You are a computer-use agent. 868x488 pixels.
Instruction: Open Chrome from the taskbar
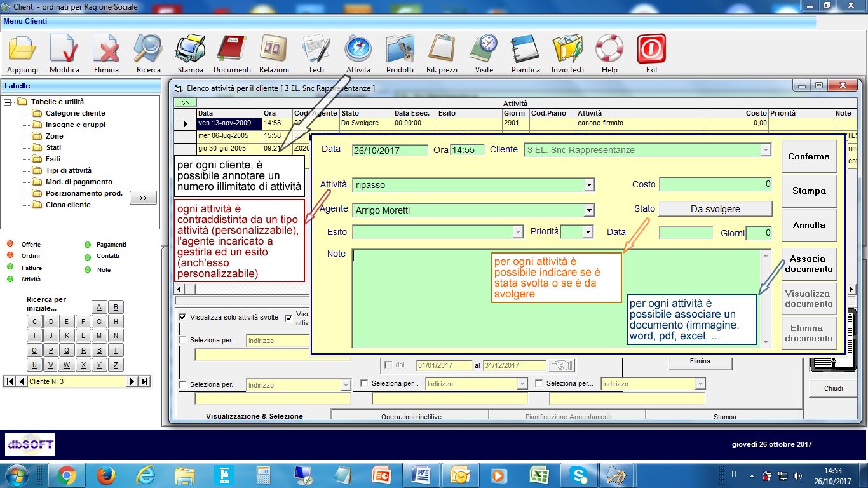point(66,475)
